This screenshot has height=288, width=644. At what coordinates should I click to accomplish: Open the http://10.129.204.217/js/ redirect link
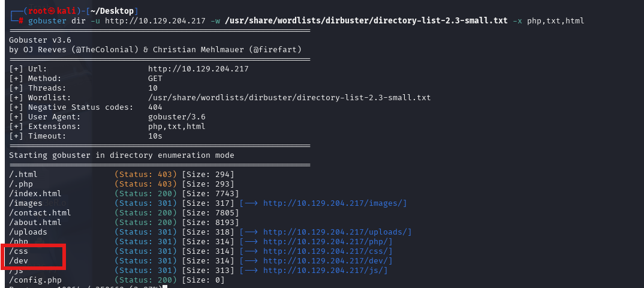tap(324, 271)
